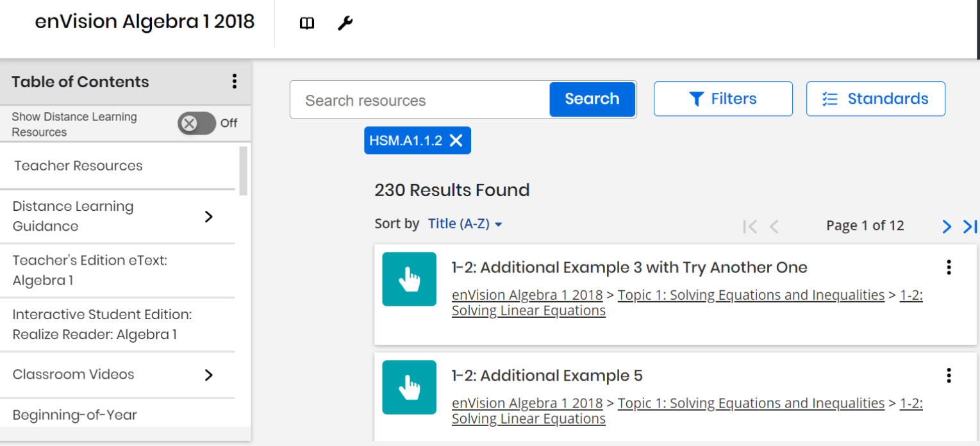Open Beginning-of-Year entry
Screen dimensions: 980x446
tap(75, 415)
